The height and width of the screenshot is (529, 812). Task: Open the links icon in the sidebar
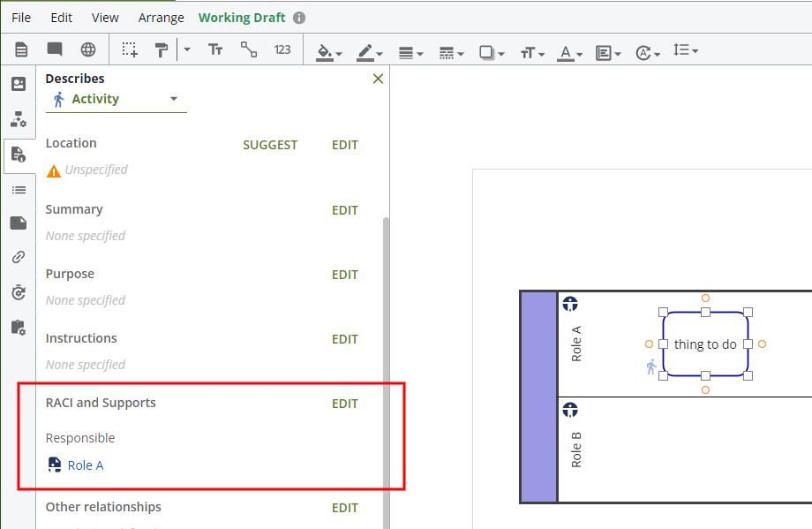coord(18,258)
